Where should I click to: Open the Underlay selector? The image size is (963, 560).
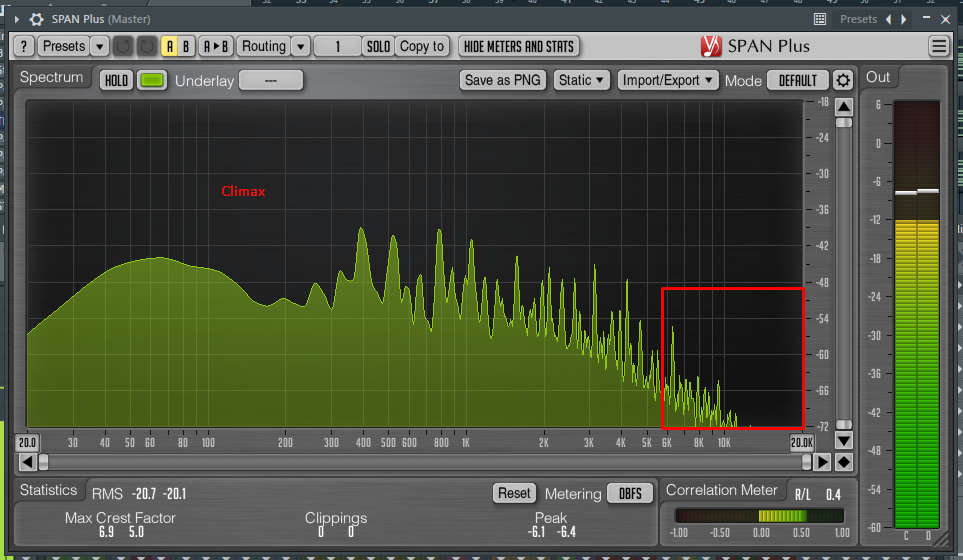(x=271, y=80)
